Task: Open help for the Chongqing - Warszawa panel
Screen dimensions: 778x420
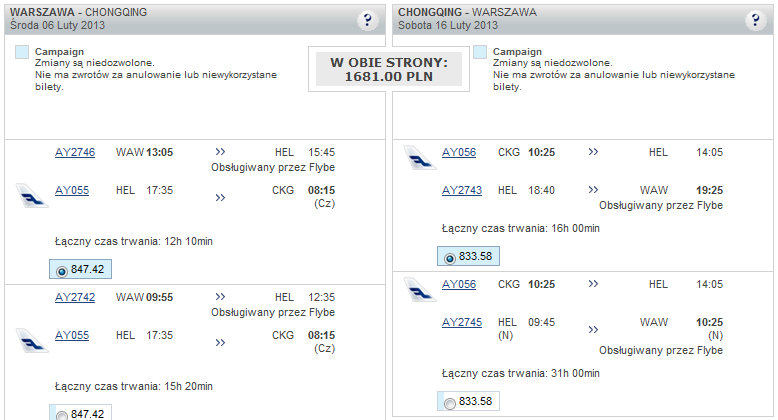Action: (755, 20)
